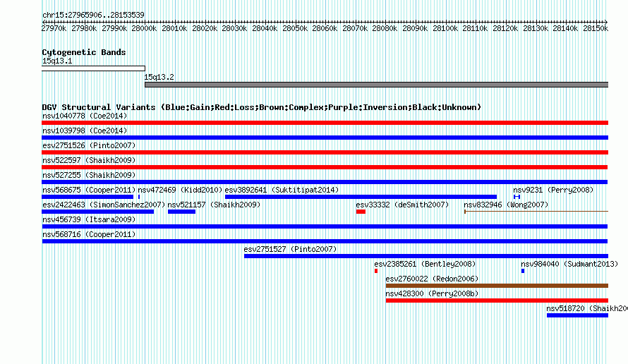Click the 28000k ruler position
This screenshot has height=364, width=628.
click(x=144, y=28)
